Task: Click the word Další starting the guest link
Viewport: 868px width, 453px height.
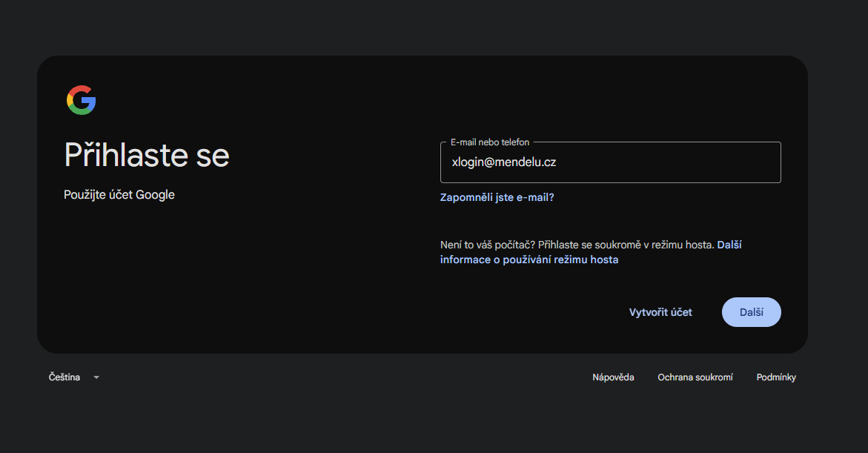Action: [729, 245]
